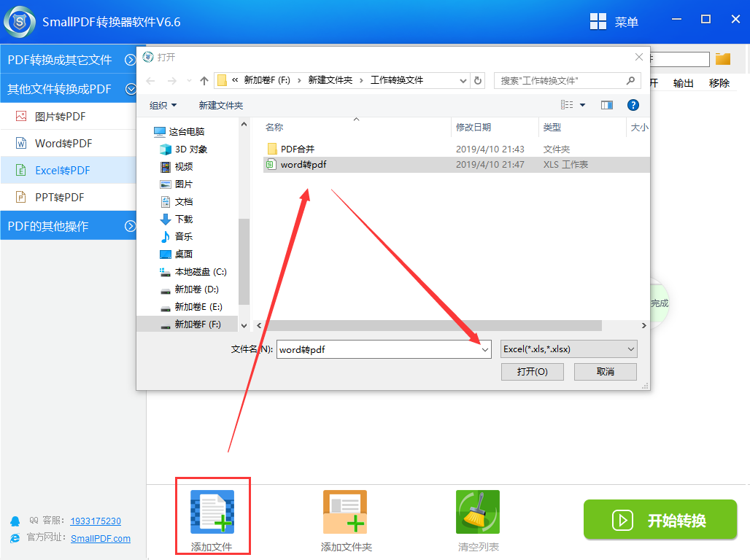Click the 打开(O) button
This screenshot has height=560, width=750.
coord(533,372)
